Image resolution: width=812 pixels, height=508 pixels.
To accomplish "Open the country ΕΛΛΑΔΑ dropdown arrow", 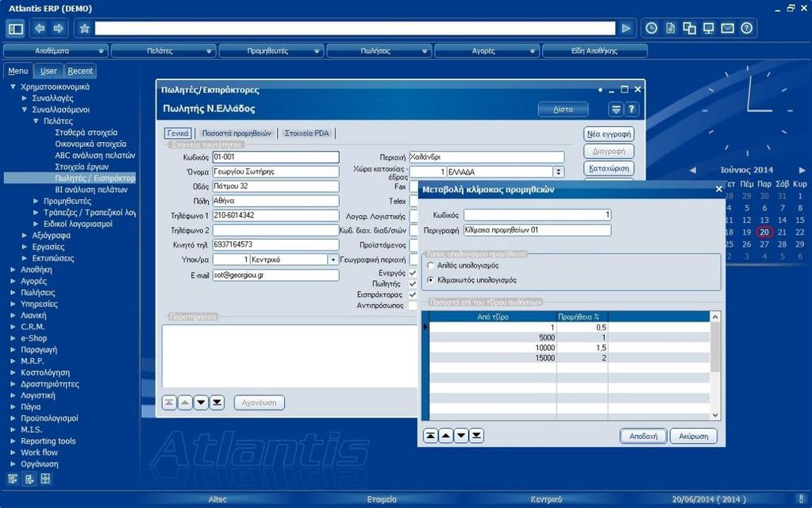I will [558, 171].
